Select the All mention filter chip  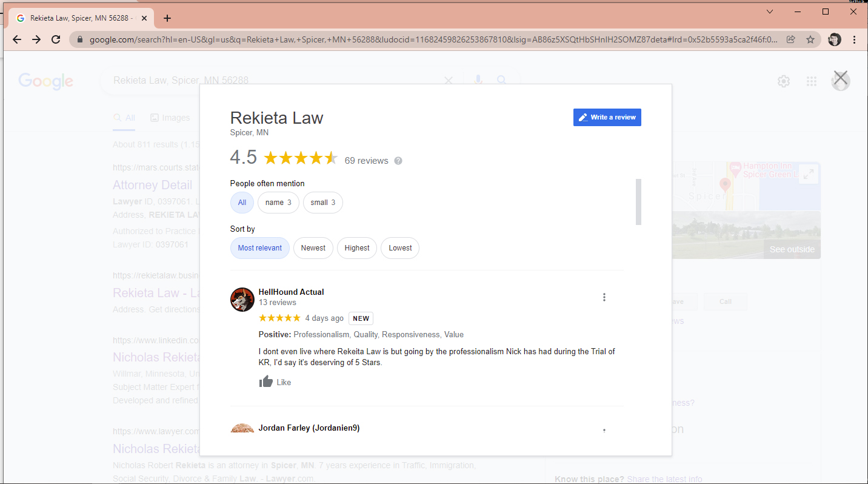tap(242, 203)
